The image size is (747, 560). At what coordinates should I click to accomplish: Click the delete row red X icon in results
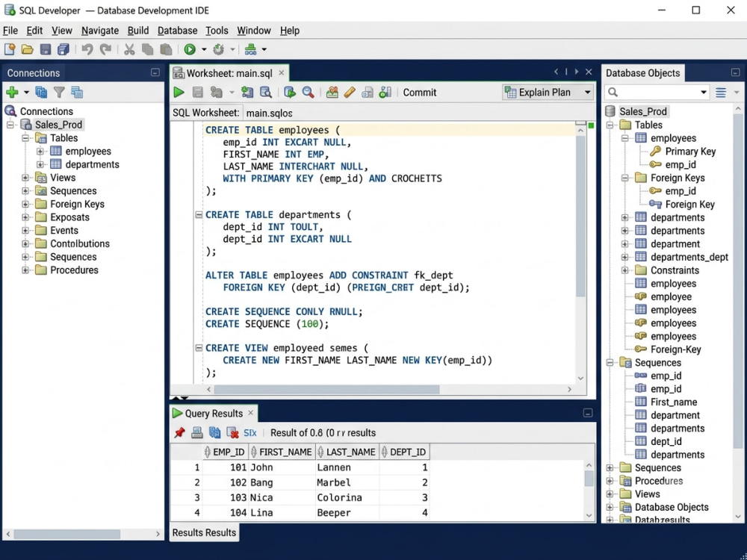tap(232, 432)
